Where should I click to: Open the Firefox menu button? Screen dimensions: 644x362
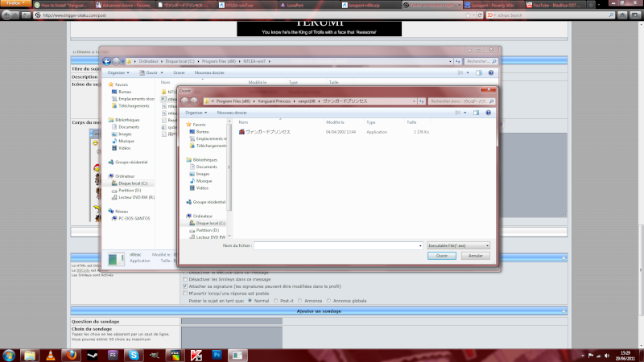click(x=15, y=3)
